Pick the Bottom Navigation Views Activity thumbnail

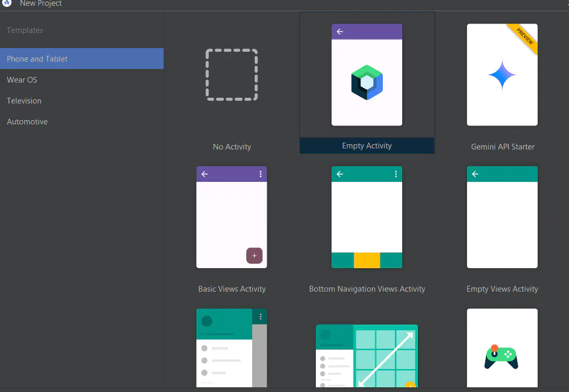[x=367, y=217]
